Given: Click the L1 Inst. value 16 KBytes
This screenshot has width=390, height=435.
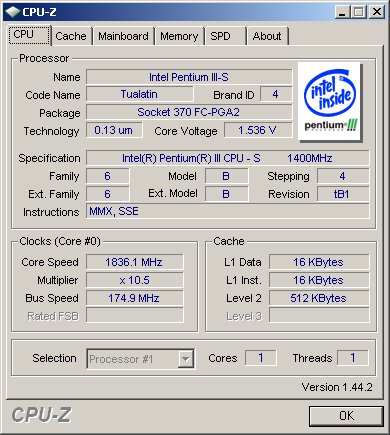Looking at the screenshot, I should click(x=319, y=280).
